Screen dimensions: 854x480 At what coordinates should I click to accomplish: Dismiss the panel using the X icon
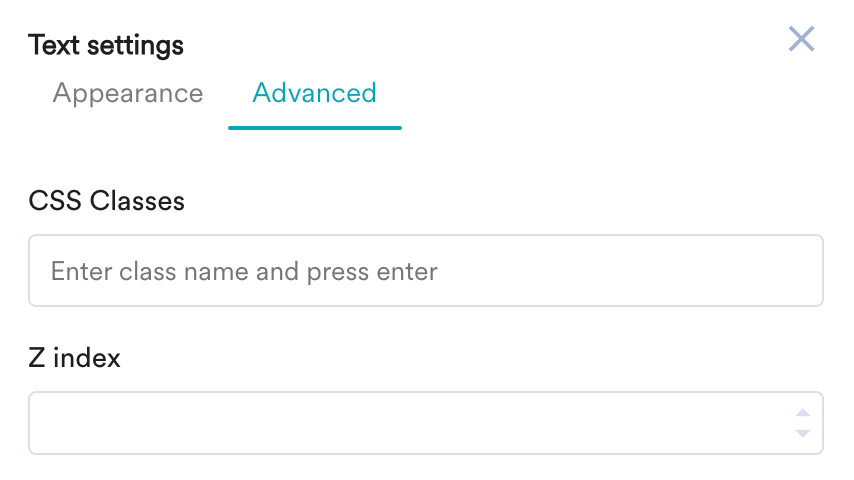click(x=801, y=39)
